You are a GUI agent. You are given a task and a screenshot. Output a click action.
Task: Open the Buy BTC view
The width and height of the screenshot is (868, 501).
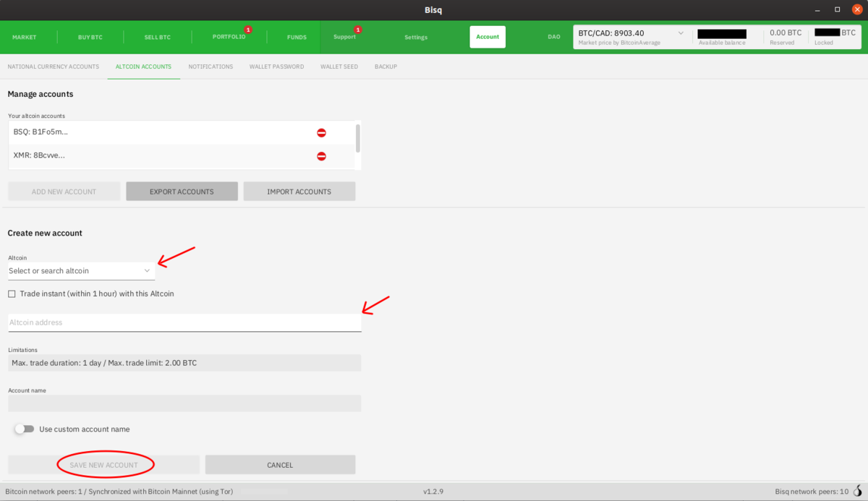(90, 37)
